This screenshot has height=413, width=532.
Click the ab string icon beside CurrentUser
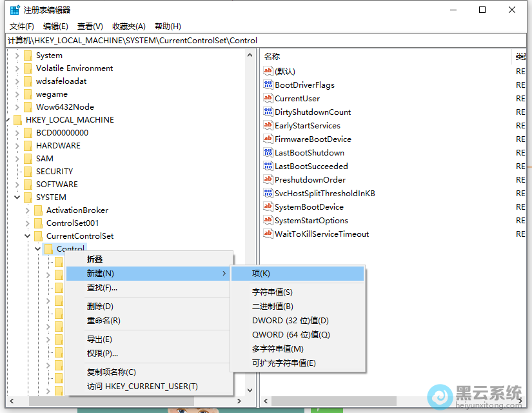(268, 98)
